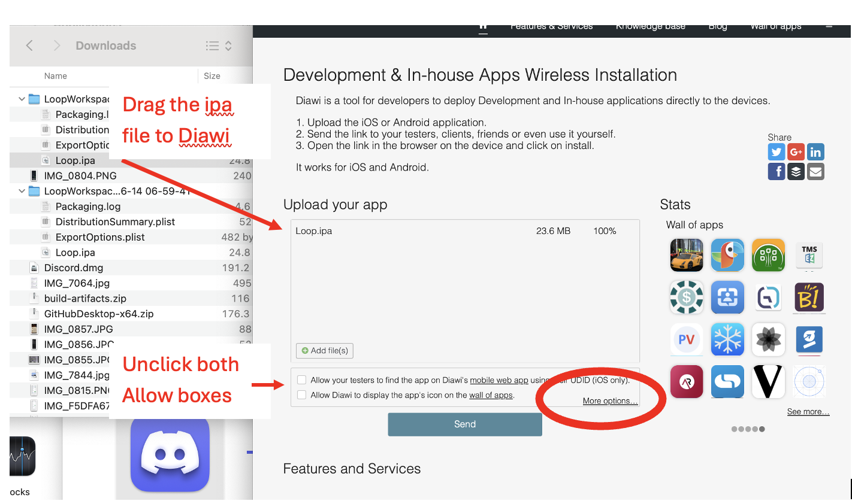Screen dimensions: 852x504
Task: Open the blue face-scan app icon
Action: tap(727, 297)
